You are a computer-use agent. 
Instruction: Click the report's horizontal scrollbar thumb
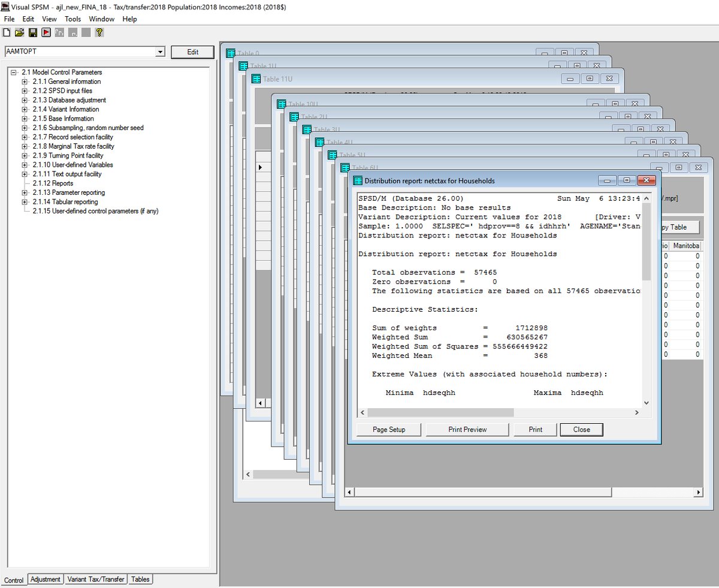(440, 413)
